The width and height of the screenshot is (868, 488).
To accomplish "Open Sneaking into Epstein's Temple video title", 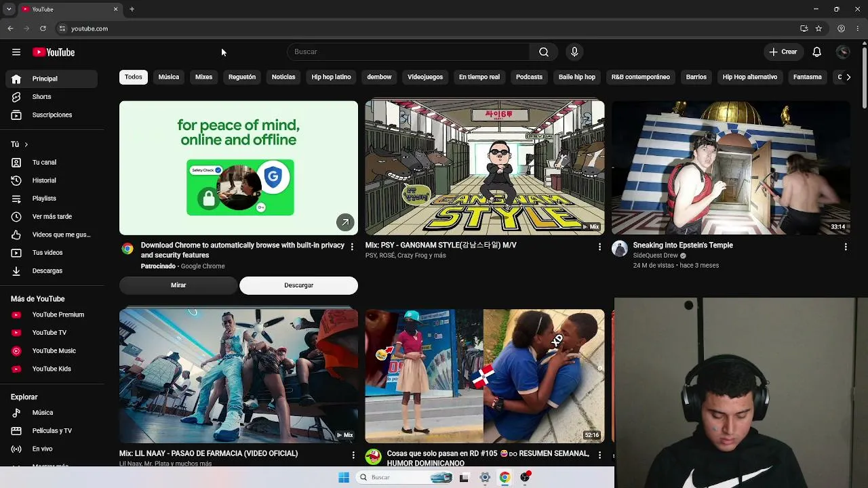I will [x=683, y=245].
